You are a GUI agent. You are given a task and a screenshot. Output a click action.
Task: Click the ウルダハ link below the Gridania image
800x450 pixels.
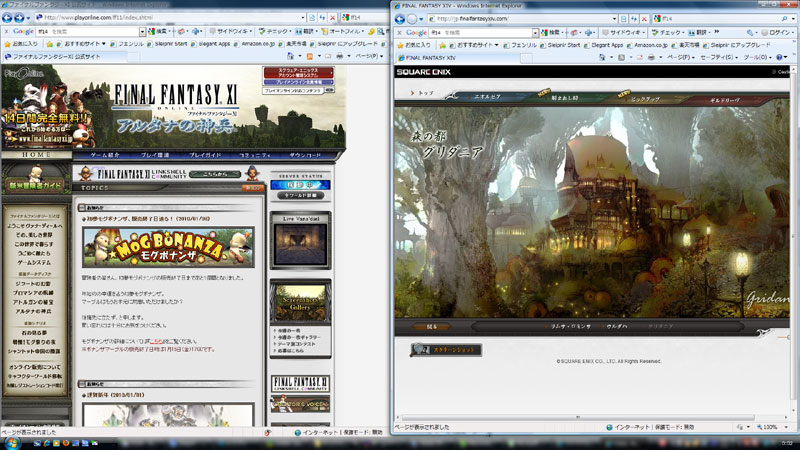(x=617, y=326)
